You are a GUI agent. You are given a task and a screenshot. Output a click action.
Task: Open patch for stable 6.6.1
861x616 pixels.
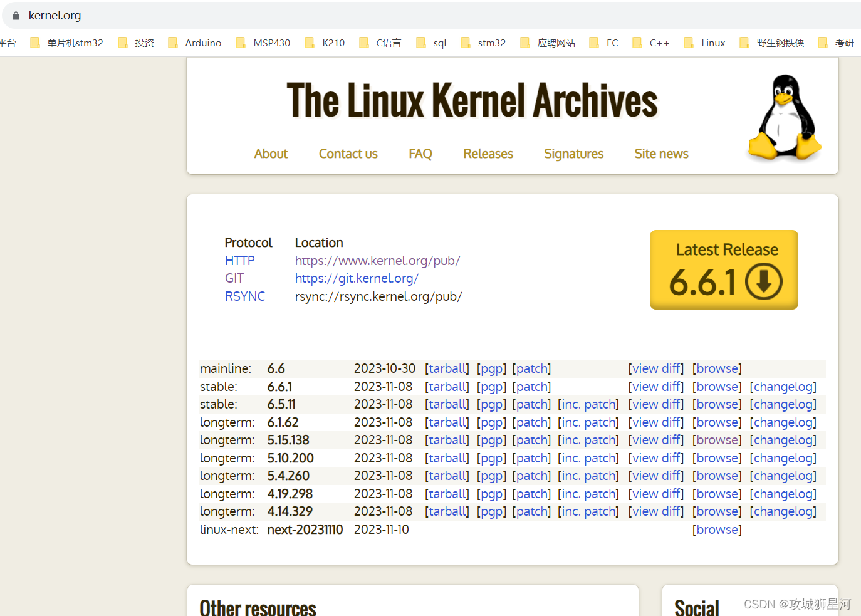531,387
